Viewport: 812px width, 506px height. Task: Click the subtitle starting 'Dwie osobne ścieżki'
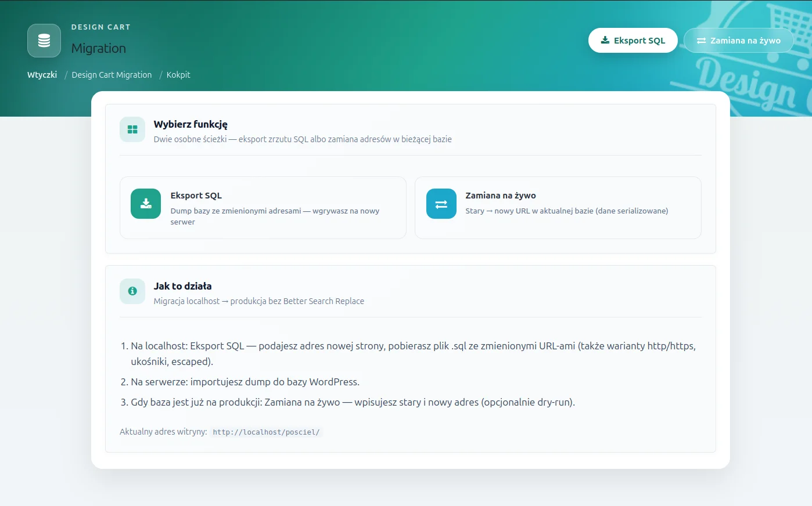303,139
